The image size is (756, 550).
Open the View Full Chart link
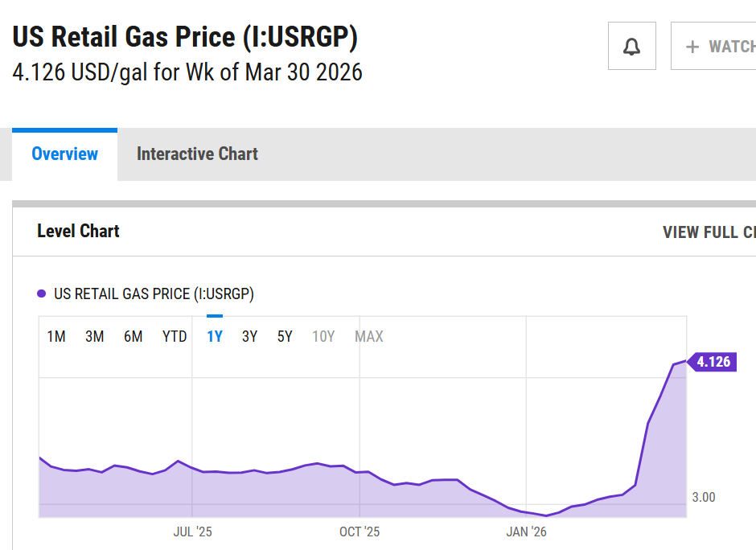click(709, 232)
